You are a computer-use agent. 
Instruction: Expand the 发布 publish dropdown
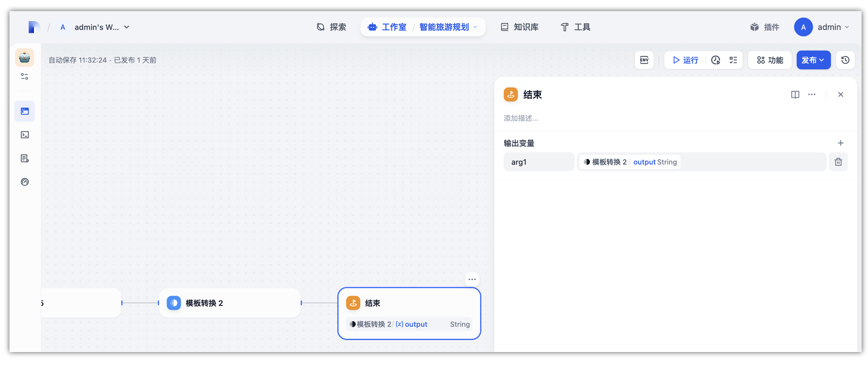813,60
